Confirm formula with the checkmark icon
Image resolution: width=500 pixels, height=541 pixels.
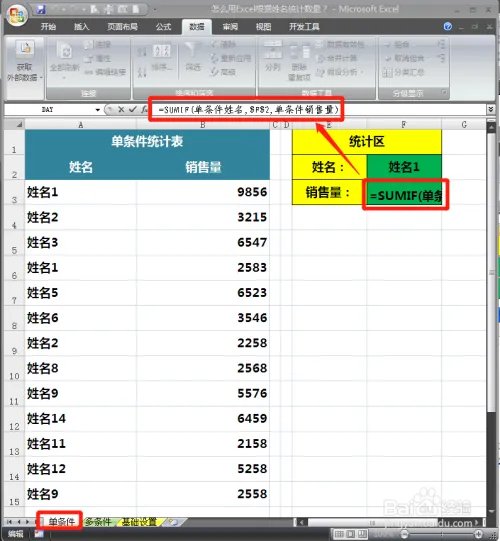(x=133, y=110)
